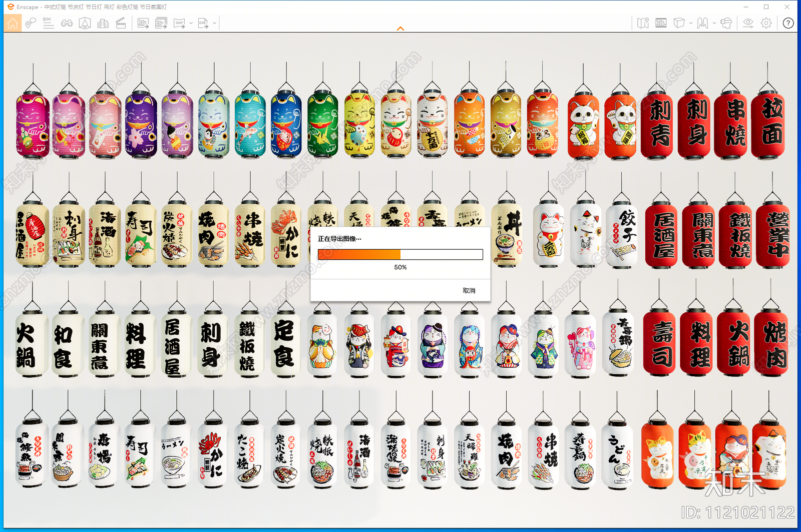801x532 pixels.
Task: Select the magenta cat lantern at top left
Action: [33, 125]
